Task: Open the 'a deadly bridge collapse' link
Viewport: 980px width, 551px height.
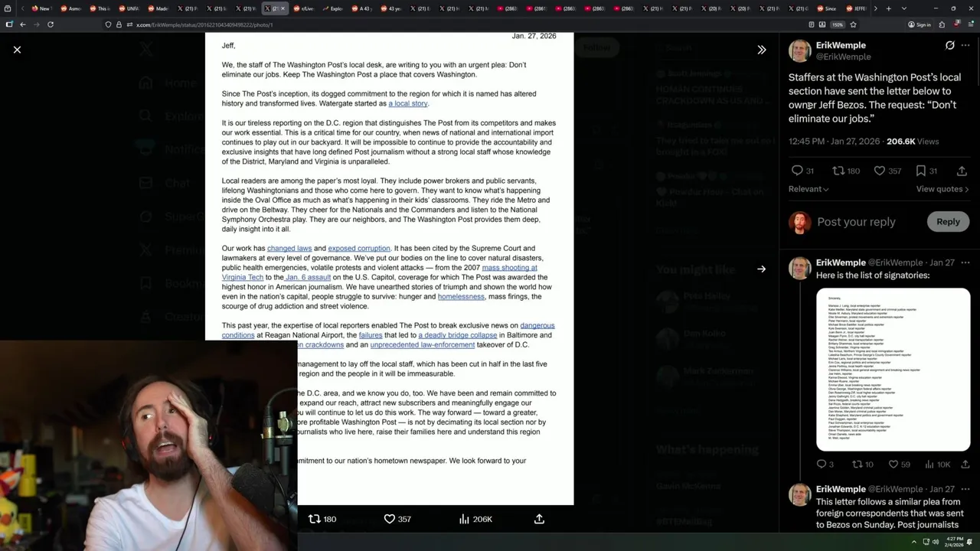Action: [458, 335]
